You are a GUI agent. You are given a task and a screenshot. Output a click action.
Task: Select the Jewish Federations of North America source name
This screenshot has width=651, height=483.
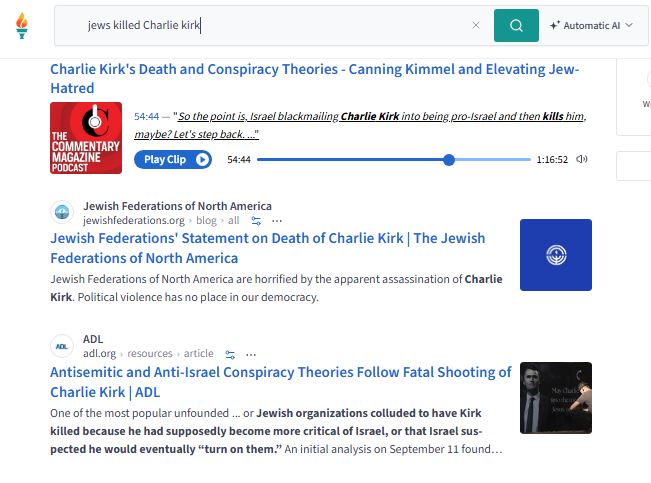(177, 206)
